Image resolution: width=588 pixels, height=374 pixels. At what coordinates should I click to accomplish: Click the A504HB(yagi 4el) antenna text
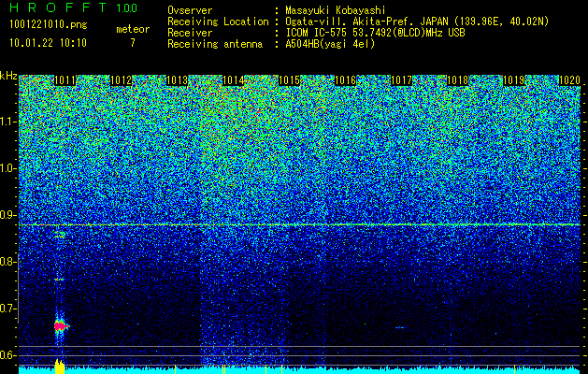click(330, 44)
